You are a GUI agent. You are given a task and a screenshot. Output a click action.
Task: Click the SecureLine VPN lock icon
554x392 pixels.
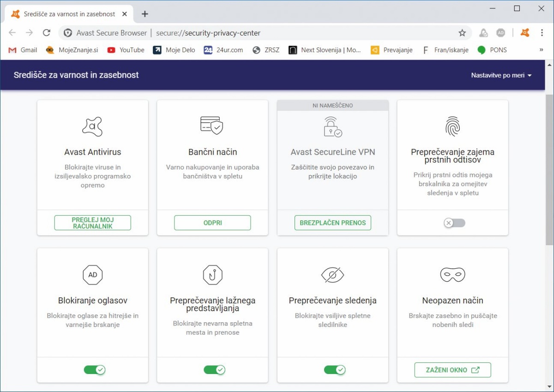(x=332, y=127)
